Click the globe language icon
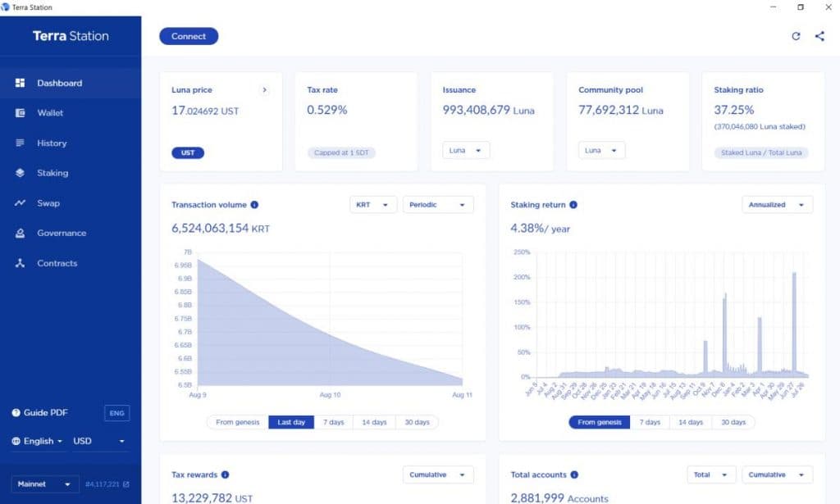 pos(16,441)
